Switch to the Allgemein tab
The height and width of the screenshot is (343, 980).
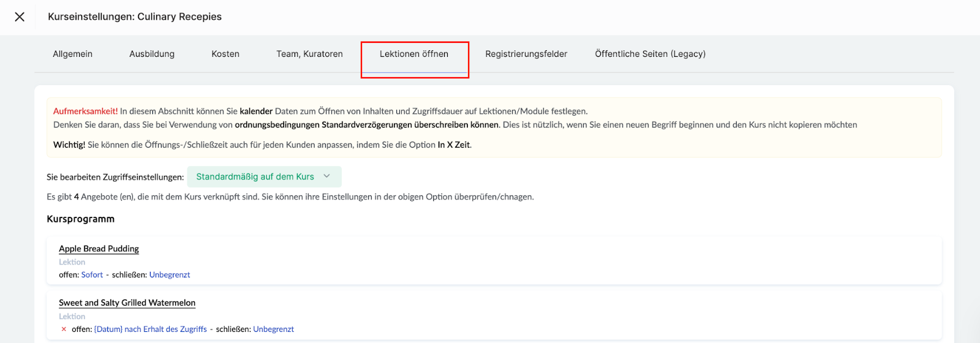coord(72,54)
